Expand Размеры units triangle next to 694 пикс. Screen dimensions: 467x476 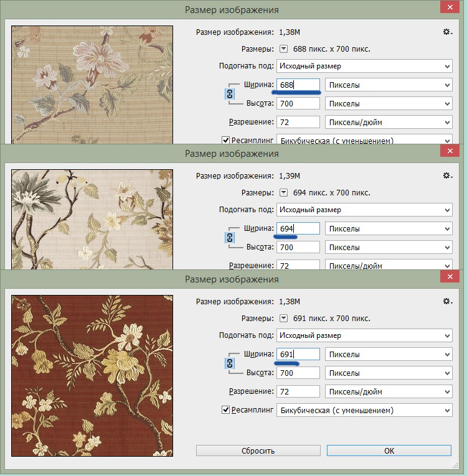click(283, 192)
